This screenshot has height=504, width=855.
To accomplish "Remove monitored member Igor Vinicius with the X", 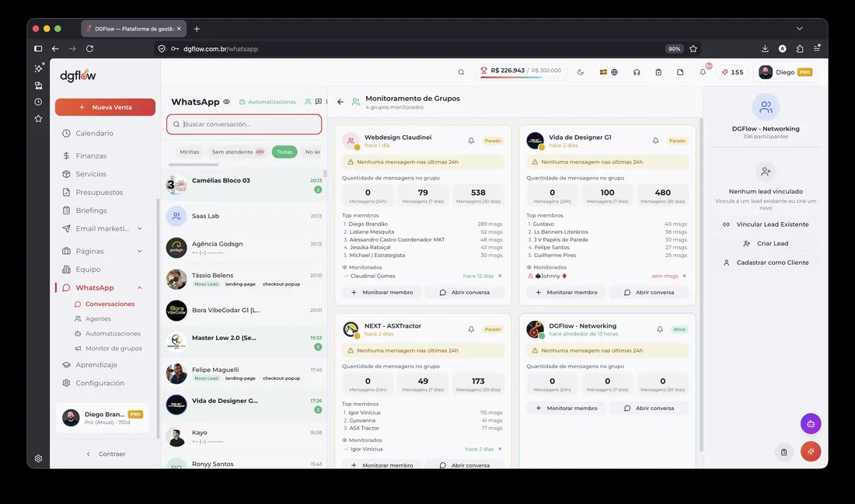I will (500, 449).
